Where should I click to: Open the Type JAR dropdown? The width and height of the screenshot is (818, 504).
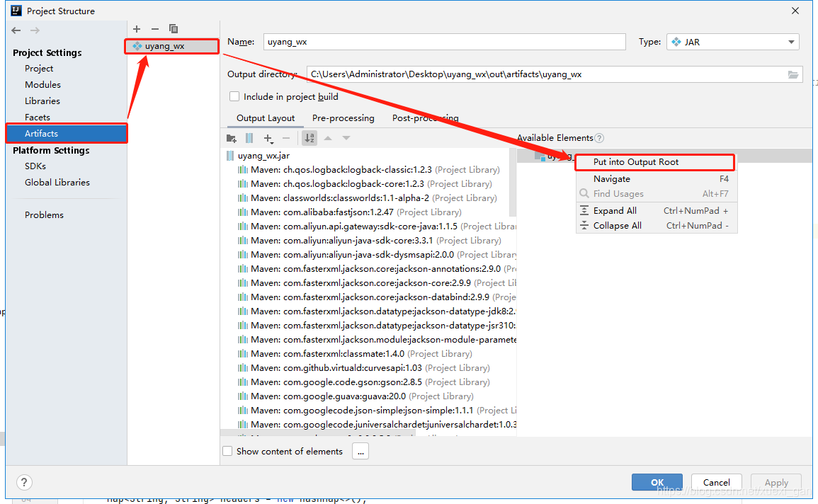click(x=733, y=42)
